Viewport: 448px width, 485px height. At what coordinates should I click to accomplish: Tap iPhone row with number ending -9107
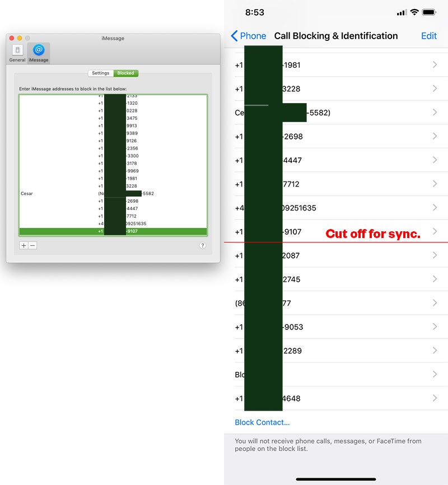[336, 231]
